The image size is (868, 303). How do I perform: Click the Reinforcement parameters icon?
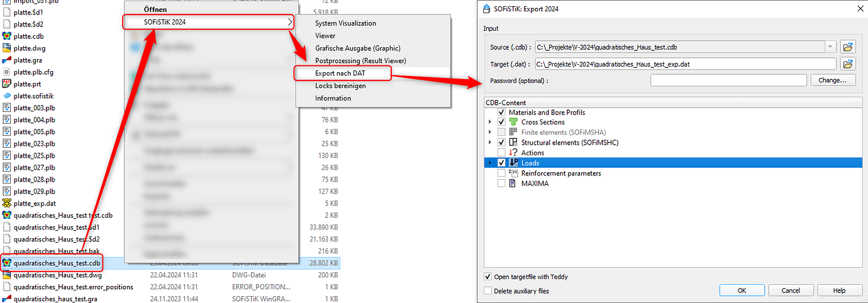pos(513,173)
